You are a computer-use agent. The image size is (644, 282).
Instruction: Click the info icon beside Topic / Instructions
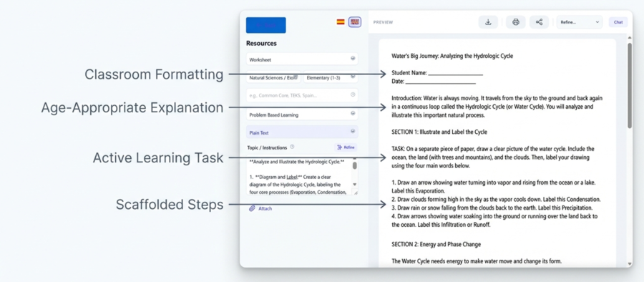coord(292,147)
